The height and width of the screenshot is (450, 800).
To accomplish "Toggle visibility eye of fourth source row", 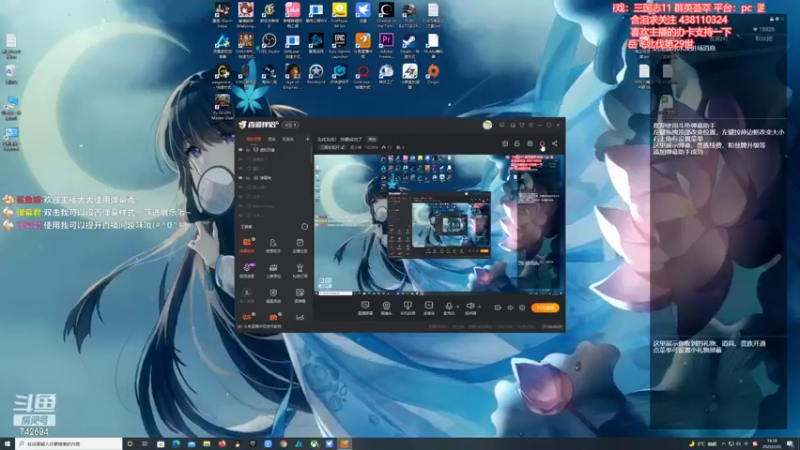I will [241, 178].
